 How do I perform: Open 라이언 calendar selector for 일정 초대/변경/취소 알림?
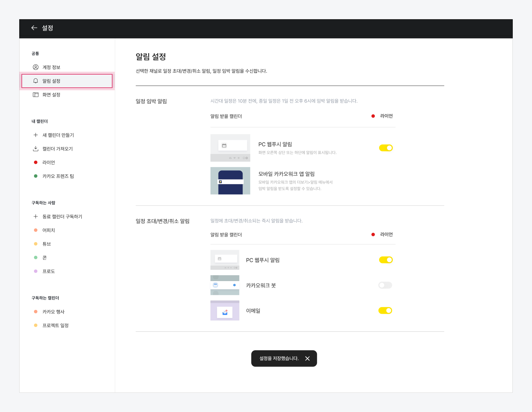[383, 235]
